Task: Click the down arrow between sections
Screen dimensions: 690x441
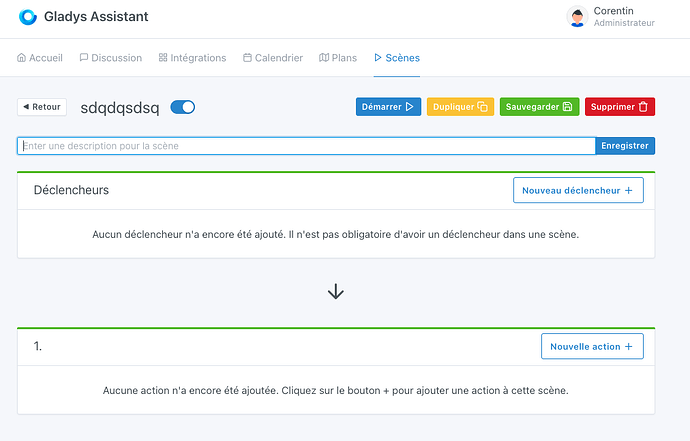Action: (x=336, y=291)
